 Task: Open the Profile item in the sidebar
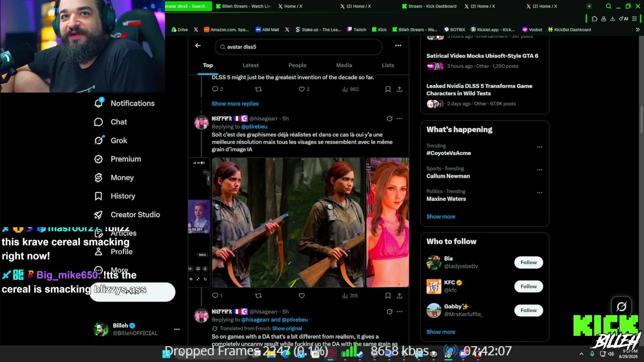pyautogui.click(x=113, y=252)
